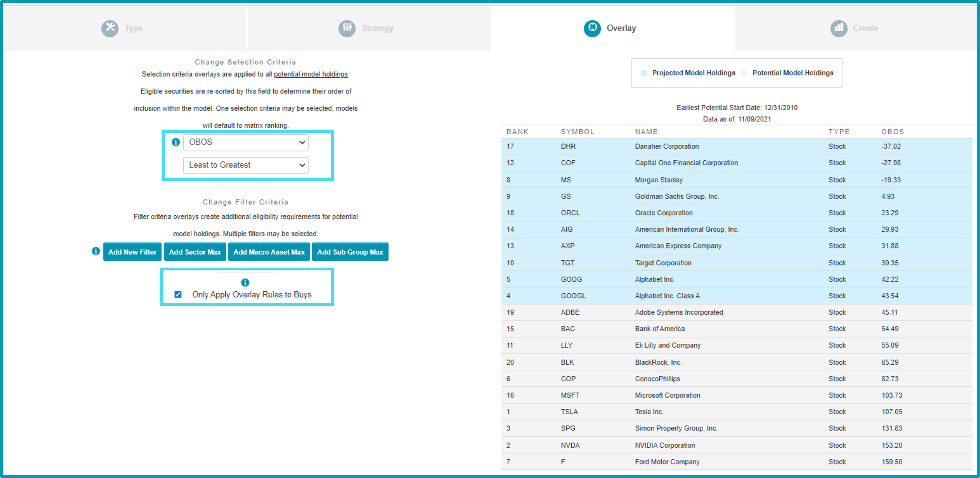Click Eli Lilly and Company name

(668, 345)
